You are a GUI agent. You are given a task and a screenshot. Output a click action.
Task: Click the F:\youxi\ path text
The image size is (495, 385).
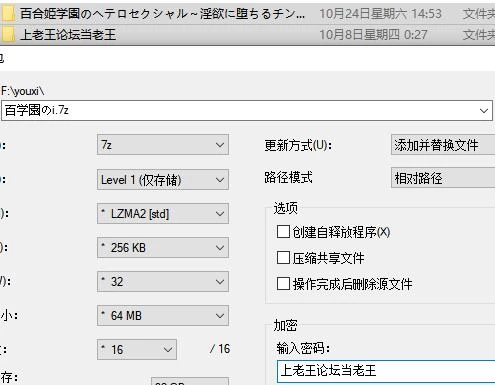[23, 91]
